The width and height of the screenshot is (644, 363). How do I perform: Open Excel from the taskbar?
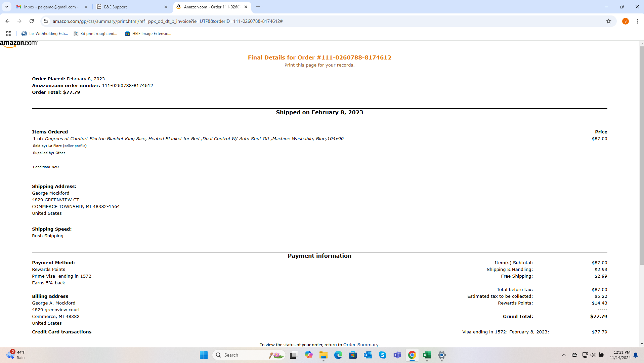tap(427, 355)
